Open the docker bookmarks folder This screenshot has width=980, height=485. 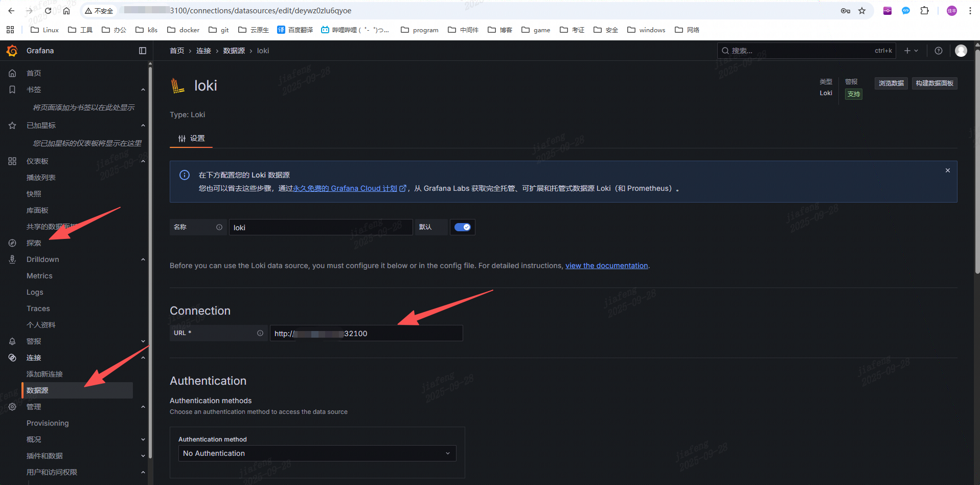pyautogui.click(x=183, y=30)
